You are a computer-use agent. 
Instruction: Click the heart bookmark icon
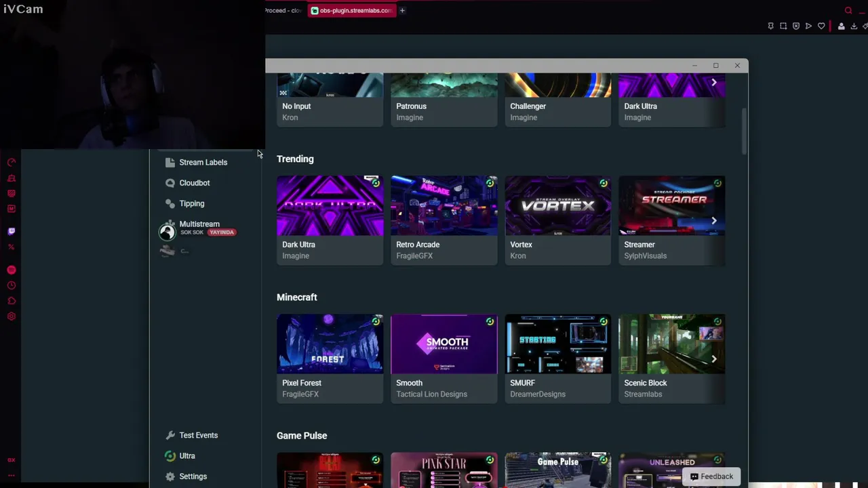point(821,26)
